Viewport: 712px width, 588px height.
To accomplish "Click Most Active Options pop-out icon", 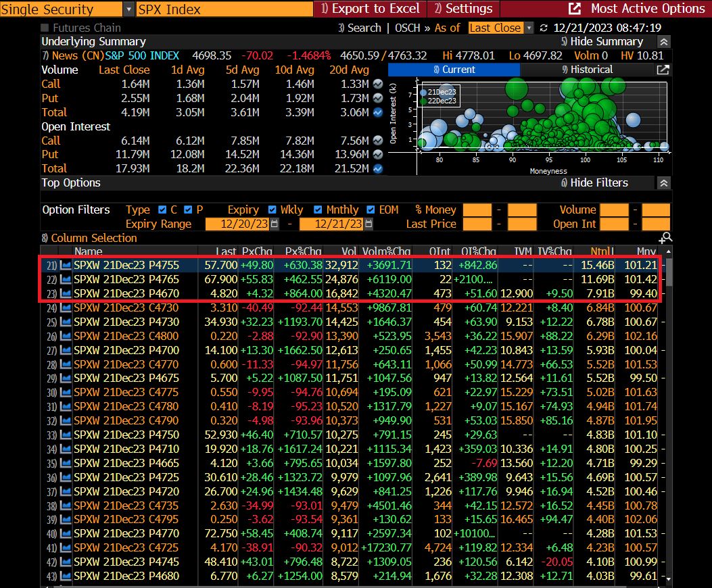I will point(575,8).
